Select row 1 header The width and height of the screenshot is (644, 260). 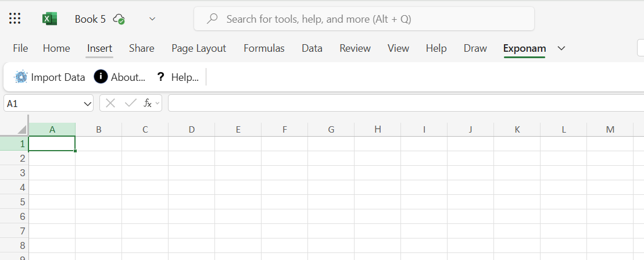[15, 144]
